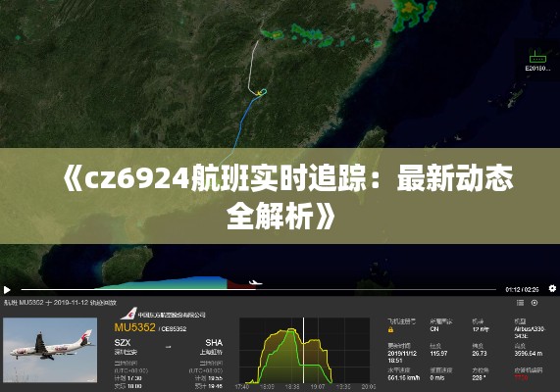Click the 228° heading value
Viewport: 560px width, 392px height.
[479, 377]
